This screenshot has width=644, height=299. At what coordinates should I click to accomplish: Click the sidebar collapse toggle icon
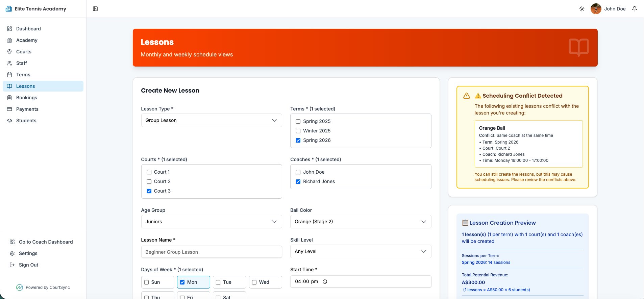pos(95,9)
